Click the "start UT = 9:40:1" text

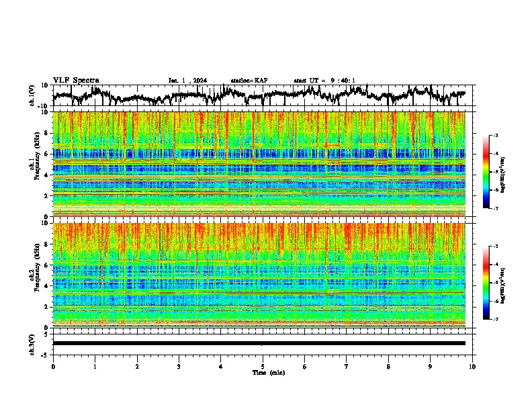click(x=324, y=81)
